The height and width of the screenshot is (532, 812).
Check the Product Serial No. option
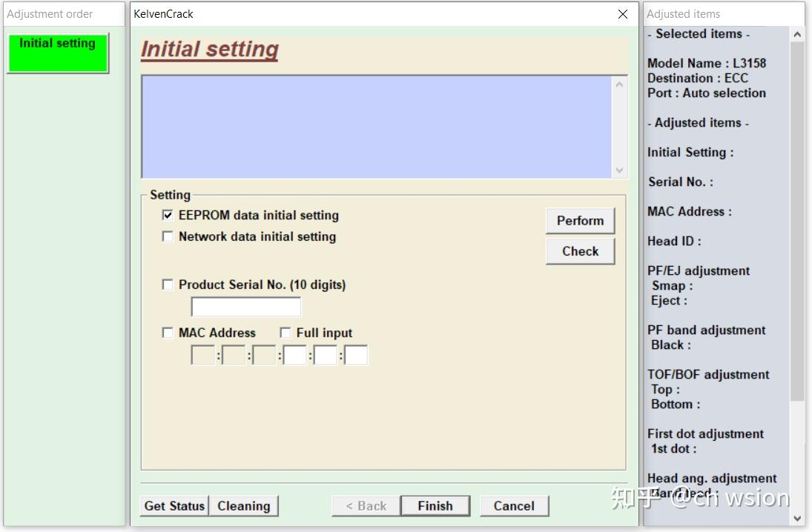pos(168,285)
